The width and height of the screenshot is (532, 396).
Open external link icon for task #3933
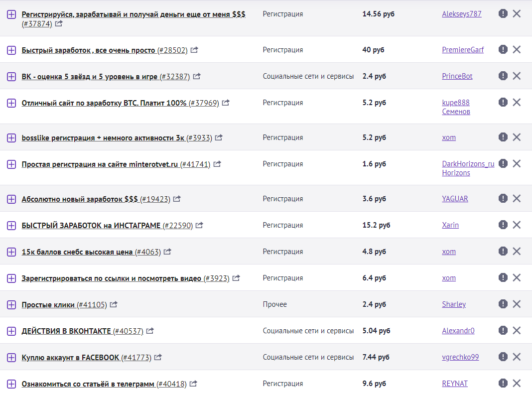(219, 137)
